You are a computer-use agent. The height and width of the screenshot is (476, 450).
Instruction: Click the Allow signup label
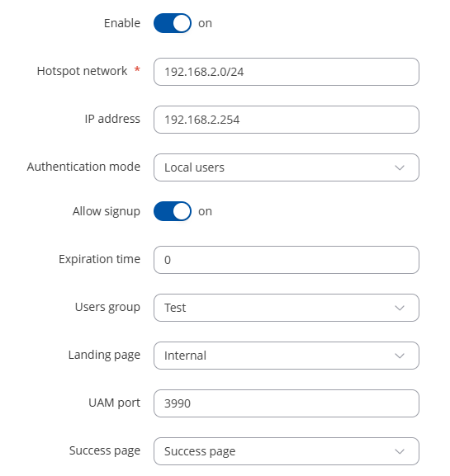coord(107,211)
